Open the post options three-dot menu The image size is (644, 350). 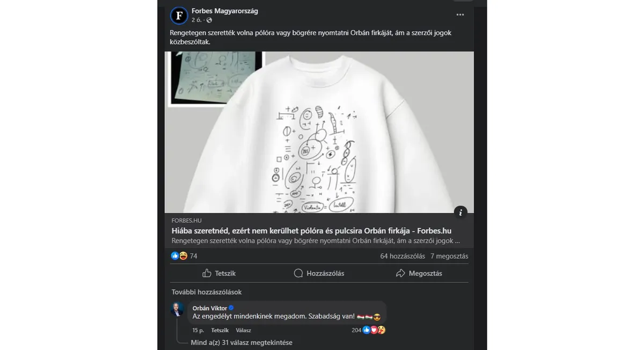(460, 14)
